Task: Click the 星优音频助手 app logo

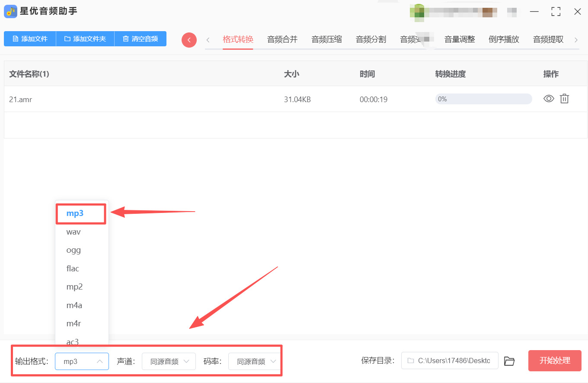Action: click(10, 11)
